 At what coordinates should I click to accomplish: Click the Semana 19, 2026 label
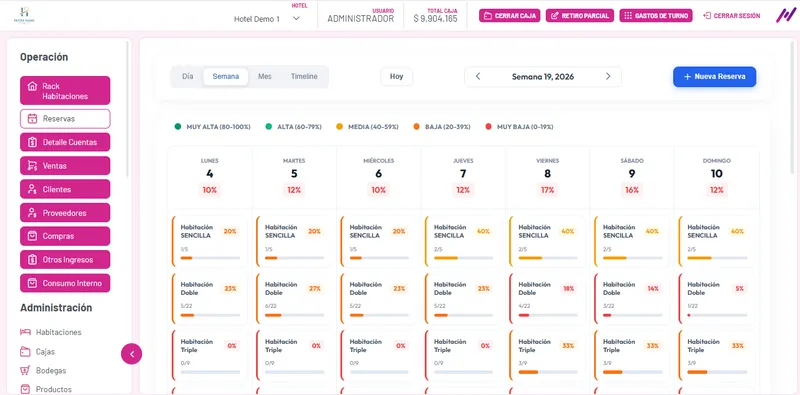click(543, 77)
